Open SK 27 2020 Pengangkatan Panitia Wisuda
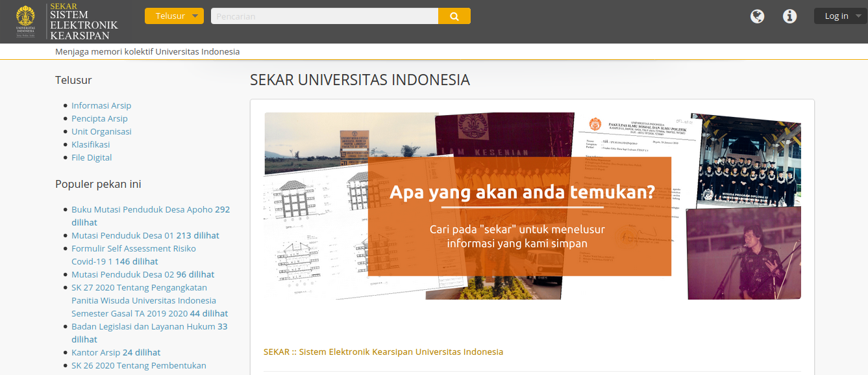Viewport: 868px width, 375px height. coord(149,300)
